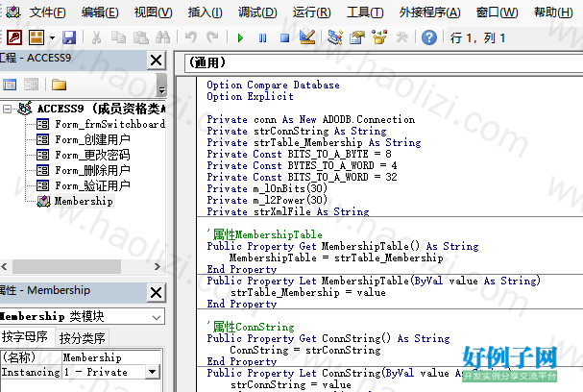
Task: Open the Membership 类模块 object dropdown
Action: [x=157, y=317]
